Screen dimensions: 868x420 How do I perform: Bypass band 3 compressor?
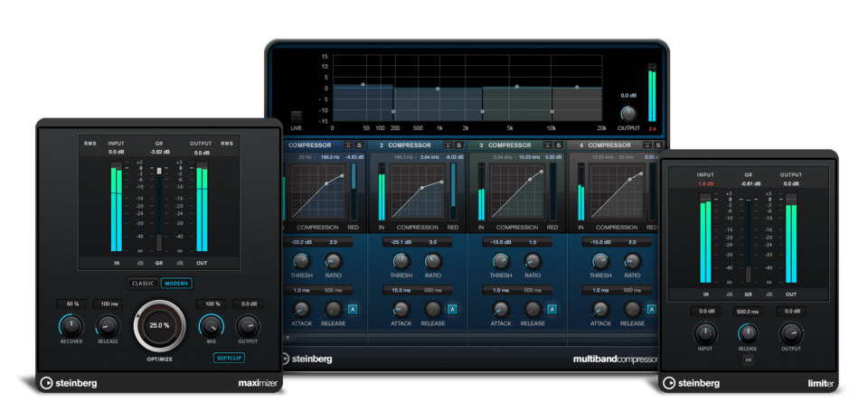pos(548,145)
